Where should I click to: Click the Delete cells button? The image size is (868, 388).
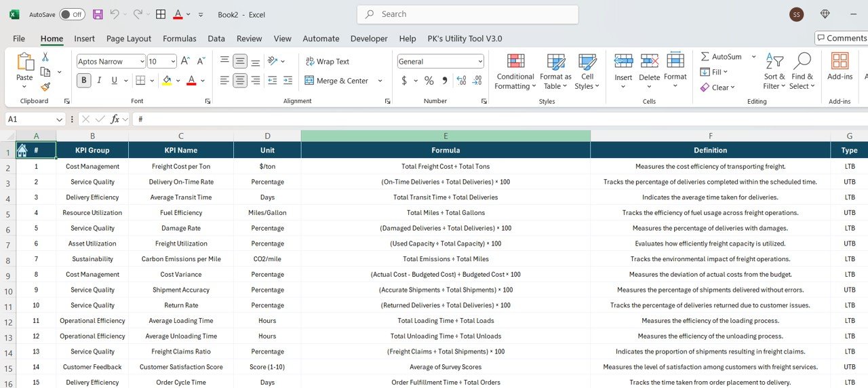click(650, 72)
